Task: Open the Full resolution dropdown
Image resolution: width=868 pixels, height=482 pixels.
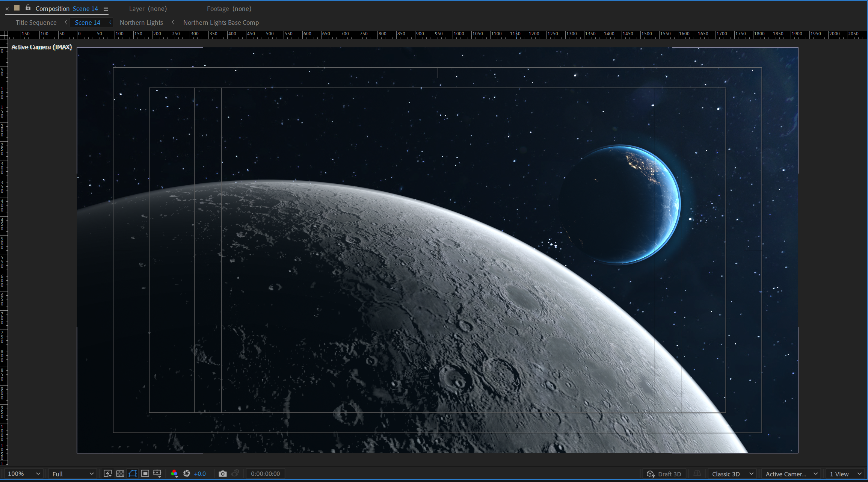Action: (x=72, y=474)
